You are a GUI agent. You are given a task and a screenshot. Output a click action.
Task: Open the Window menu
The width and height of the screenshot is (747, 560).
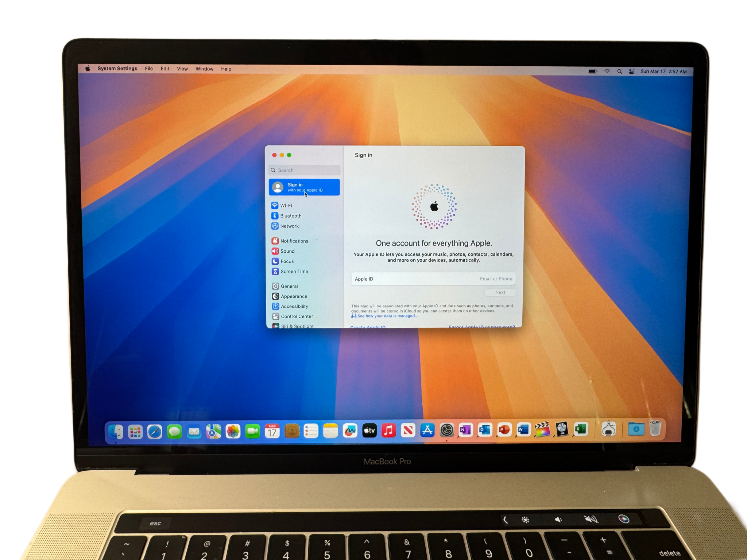click(x=204, y=69)
